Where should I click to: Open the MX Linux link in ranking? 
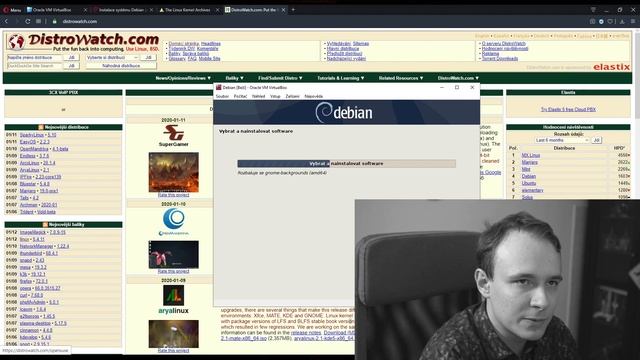pos(531,156)
